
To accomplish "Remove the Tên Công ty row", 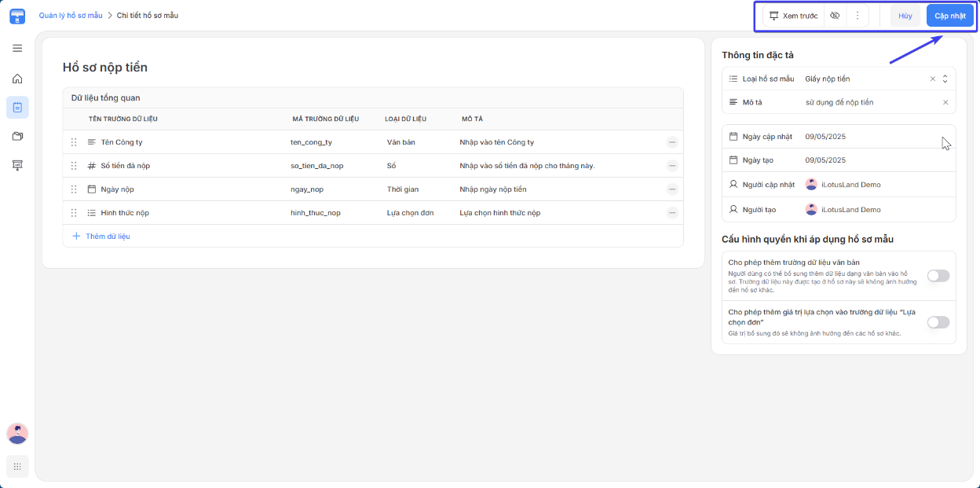I will pos(672,142).
